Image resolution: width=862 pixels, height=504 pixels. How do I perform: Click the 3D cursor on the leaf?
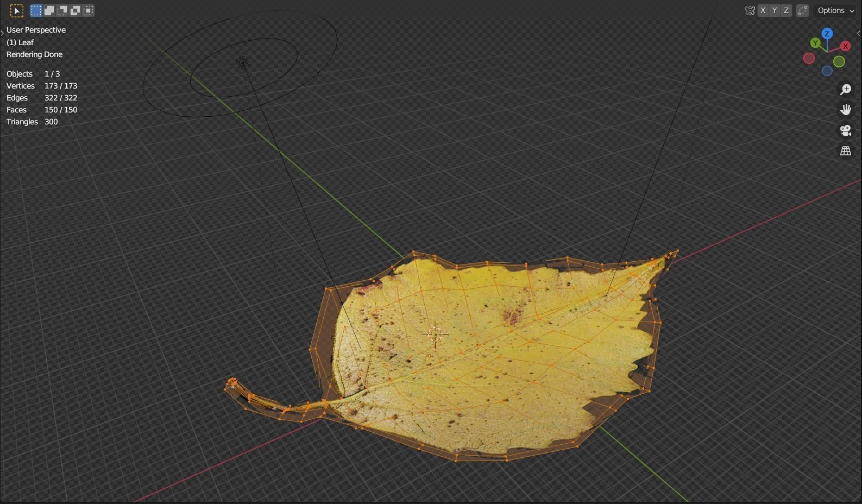(435, 335)
